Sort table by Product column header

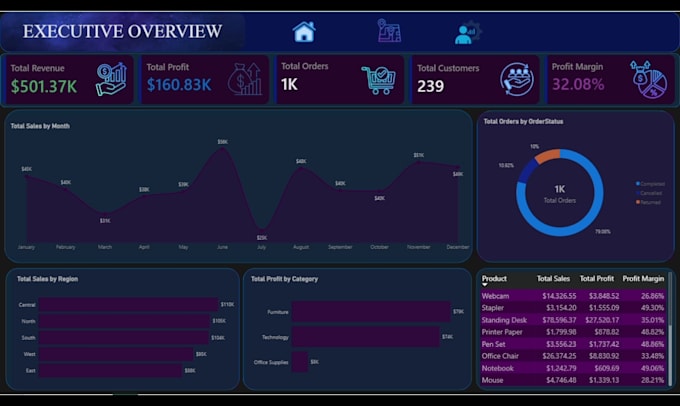(x=494, y=278)
